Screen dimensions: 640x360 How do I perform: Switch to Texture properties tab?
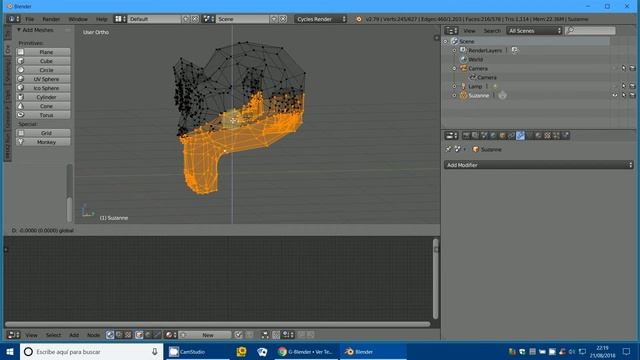(547, 136)
